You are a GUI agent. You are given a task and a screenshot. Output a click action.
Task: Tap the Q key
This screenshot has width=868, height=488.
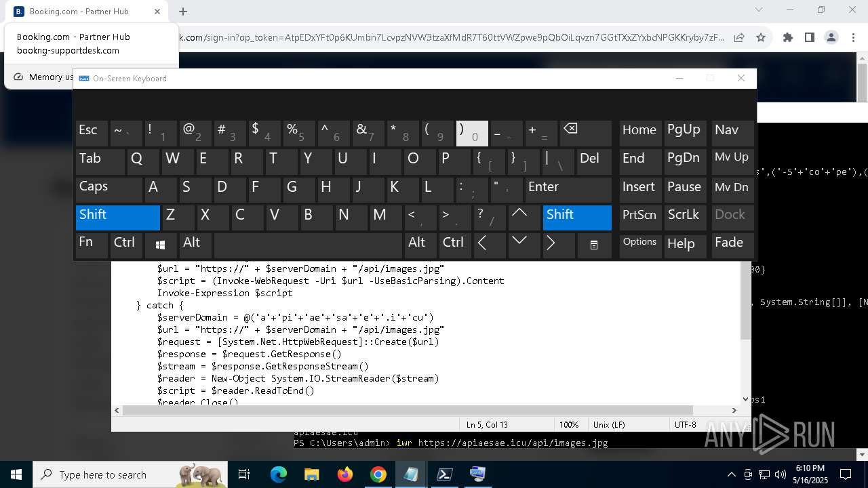click(143, 161)
